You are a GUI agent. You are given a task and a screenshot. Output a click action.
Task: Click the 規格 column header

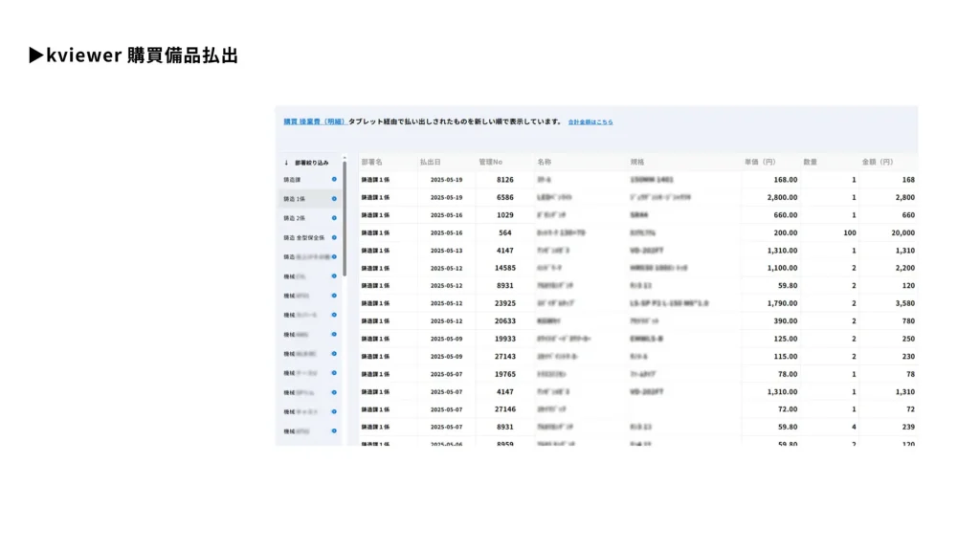click(637, 162)
